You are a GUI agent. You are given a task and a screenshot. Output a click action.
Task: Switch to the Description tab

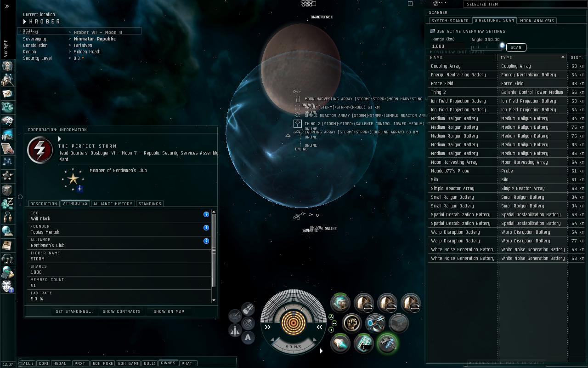[44, 204]
